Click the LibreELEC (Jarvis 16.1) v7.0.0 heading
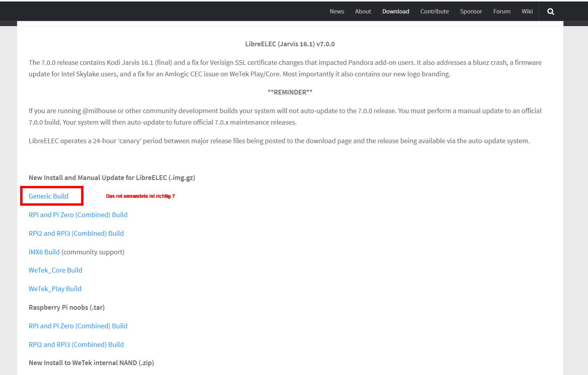 tap(290, 44)
